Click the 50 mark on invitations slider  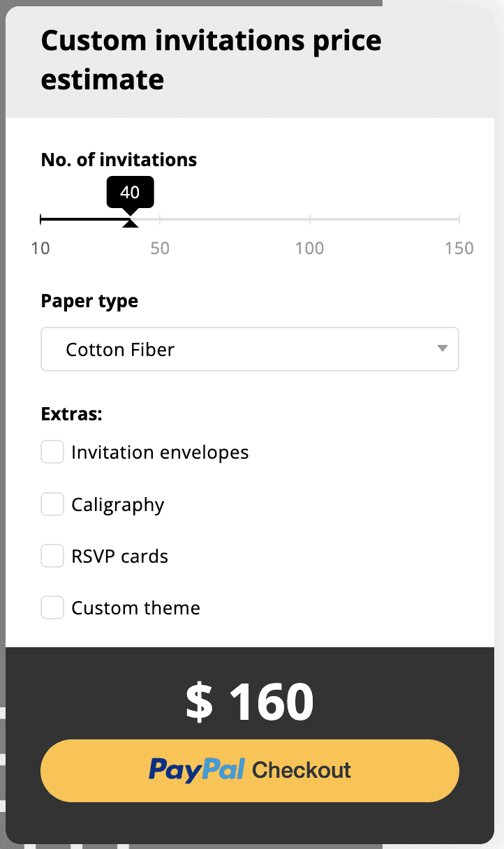[160, 248]
